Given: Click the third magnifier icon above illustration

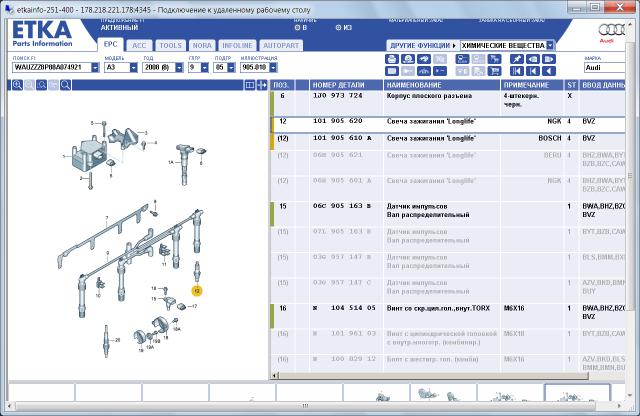Looking at the screenshot, I should click(x=42, y=85).
